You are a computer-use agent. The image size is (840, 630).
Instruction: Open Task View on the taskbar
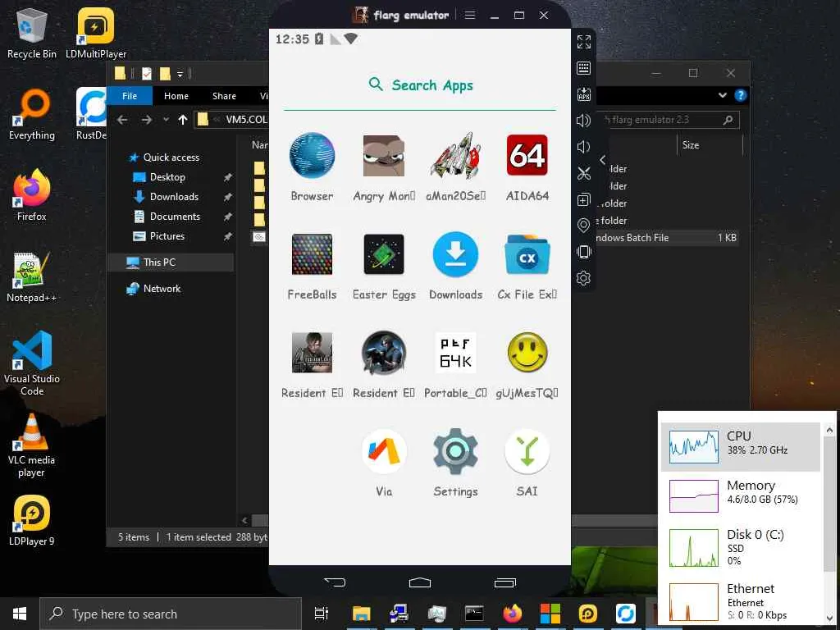(322, 614)
